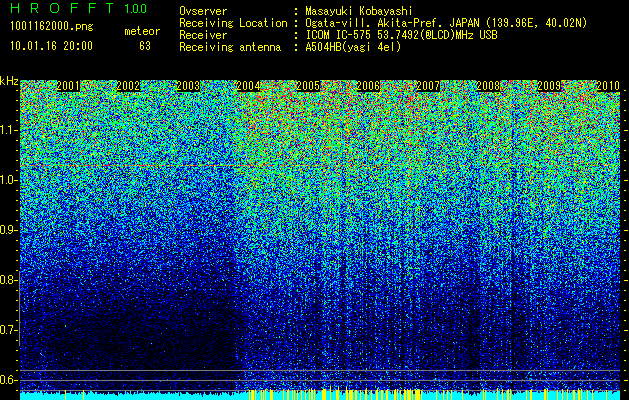Click the 2001 time marker label

68,86
